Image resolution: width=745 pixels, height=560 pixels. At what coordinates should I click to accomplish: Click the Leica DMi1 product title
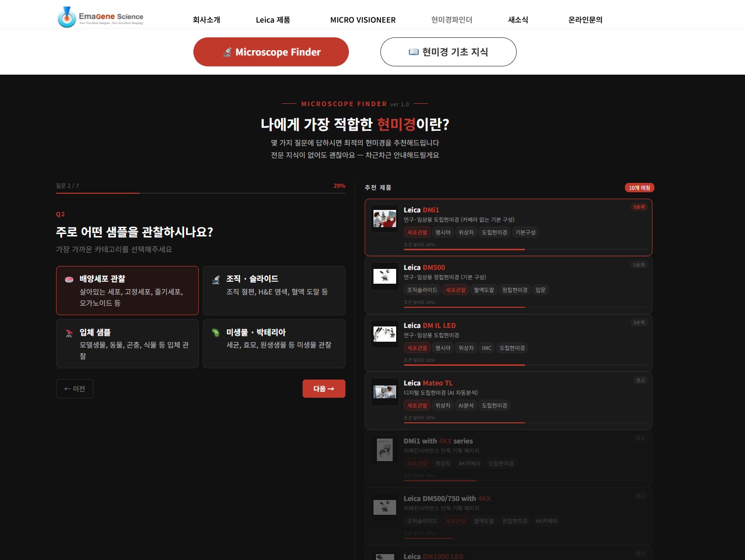pyautogui.click(x=421, y=210)
